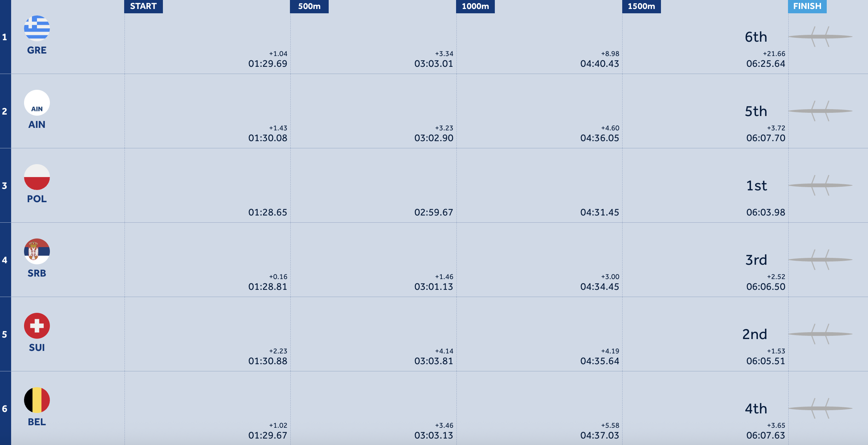Screen dimensions: 868x445
Task: Click the GRE country code label
Action: [37, 50]
